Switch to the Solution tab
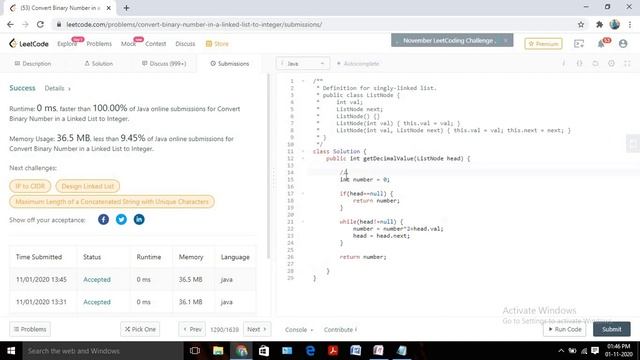 [x=98, y=64]
